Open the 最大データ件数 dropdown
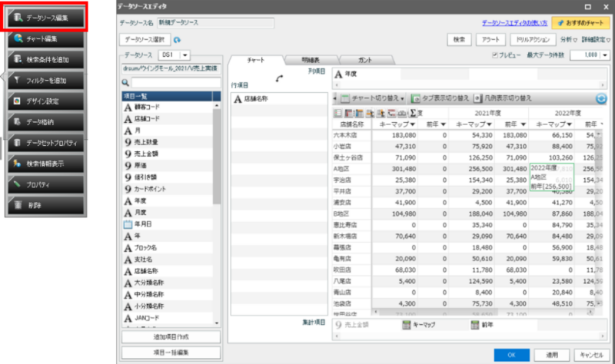The height and width of the screenshot is (364, 615). coord(605,55)
